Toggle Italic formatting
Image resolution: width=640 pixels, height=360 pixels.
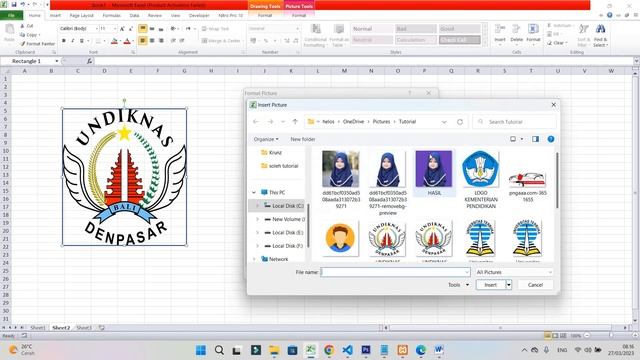[73, 41]
